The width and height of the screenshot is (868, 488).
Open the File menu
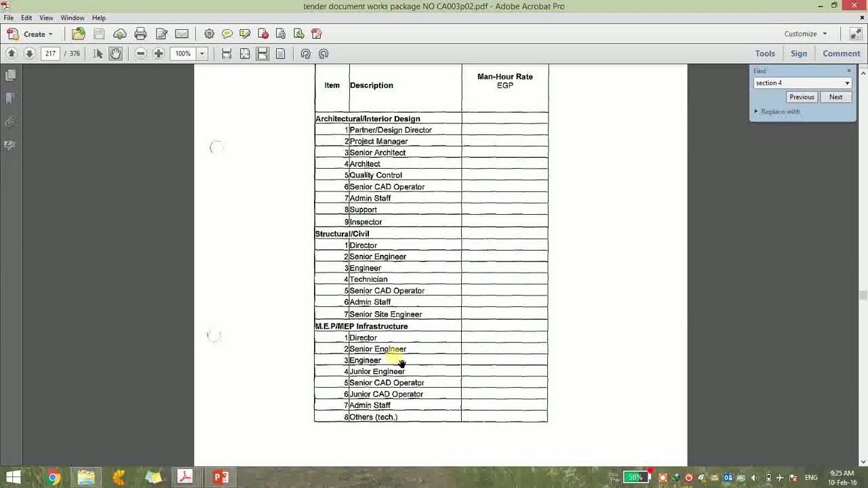9,18
